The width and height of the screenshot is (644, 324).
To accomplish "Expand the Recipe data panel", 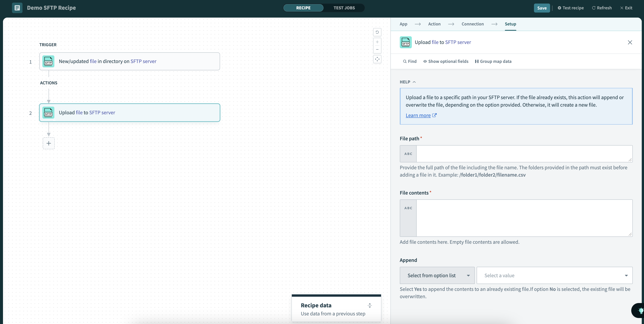I will 369,305.
